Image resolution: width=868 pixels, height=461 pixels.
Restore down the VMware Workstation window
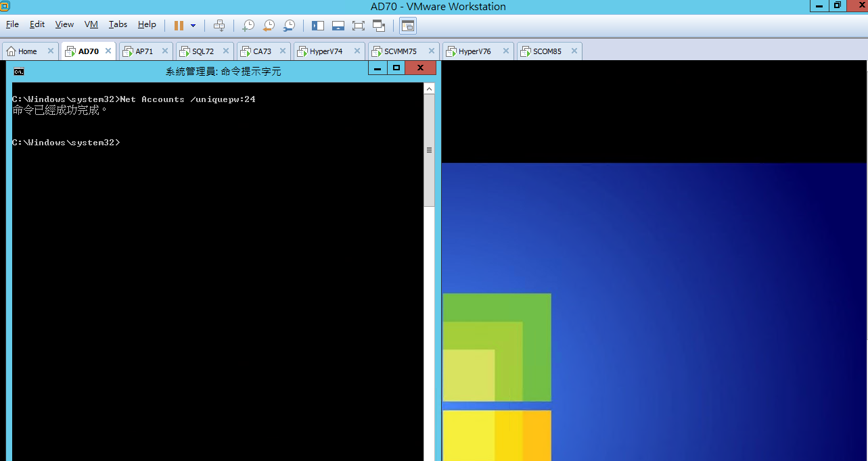click(838, 5)
